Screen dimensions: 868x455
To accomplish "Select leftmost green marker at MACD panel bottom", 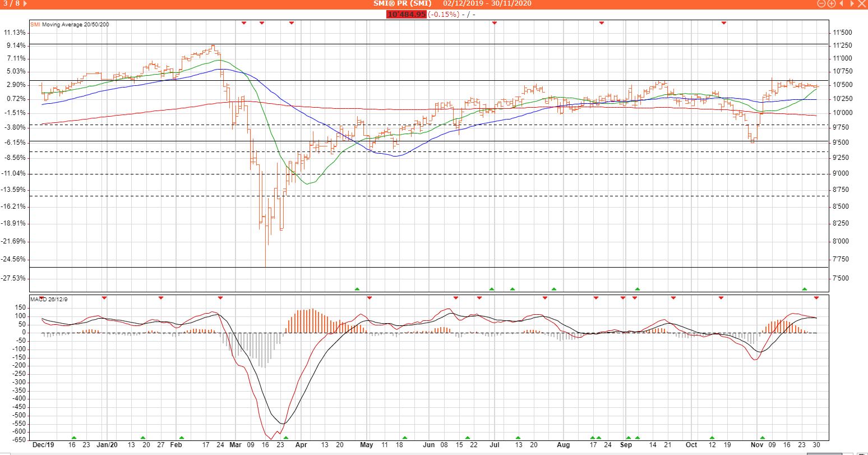I will point(73,438).
